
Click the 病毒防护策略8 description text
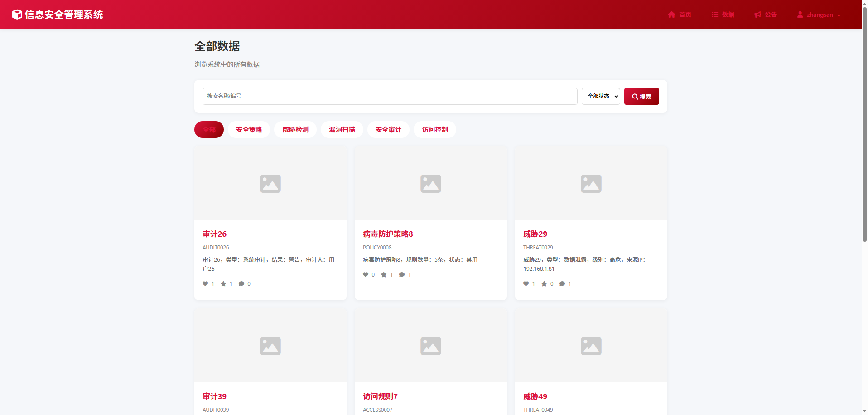(x=420, y=260)
